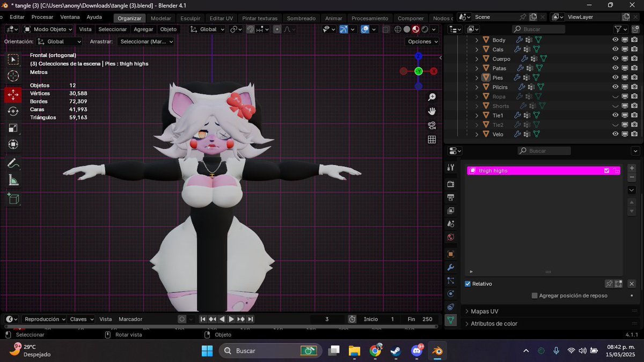Image resolution: width=644 pixels, height=362 pixels.
Task: Expand the Pies item in the outliner
Action: click(477, 77)
